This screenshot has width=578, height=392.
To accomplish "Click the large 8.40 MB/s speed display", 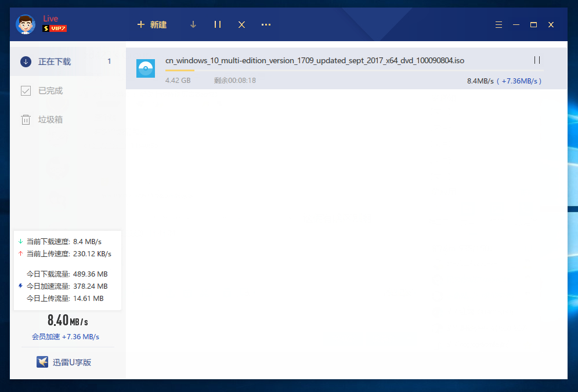I will [x=67, y=320].
